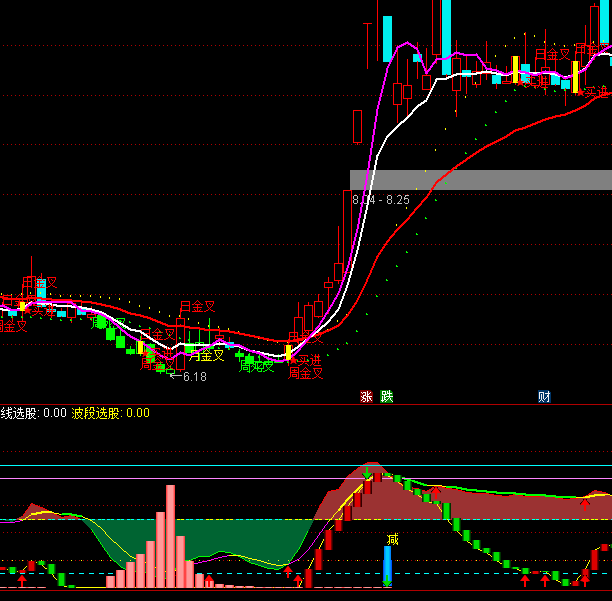Image resolution: width=612 pixels, height=601 pixels.
Task: Click the 日金叉 label above the downtrend
Action: pyautogui.click(x=197, y=306)
